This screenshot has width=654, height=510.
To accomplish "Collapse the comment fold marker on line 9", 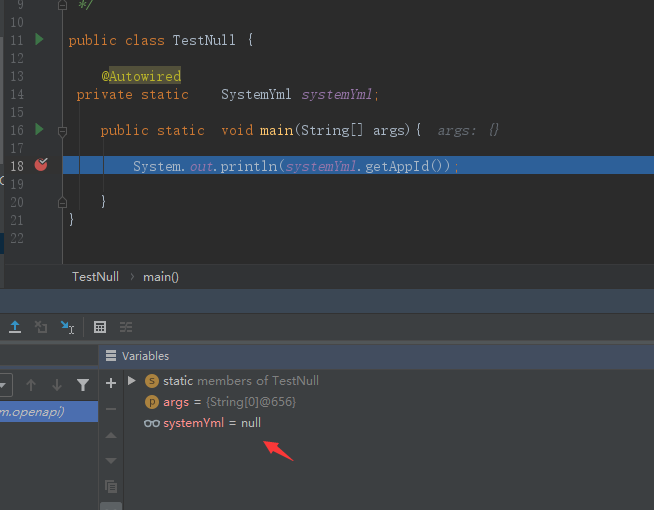I will tap(62, 5).
